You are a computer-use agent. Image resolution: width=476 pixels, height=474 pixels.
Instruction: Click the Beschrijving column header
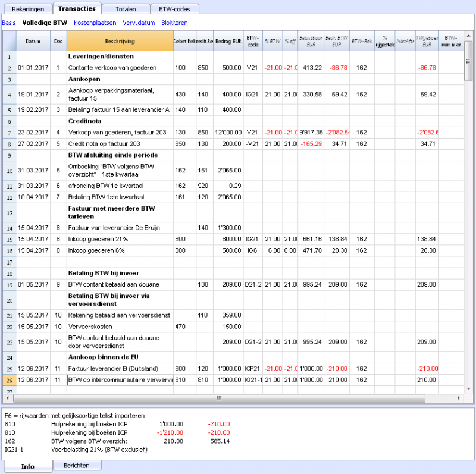click(x=120, y=41)
